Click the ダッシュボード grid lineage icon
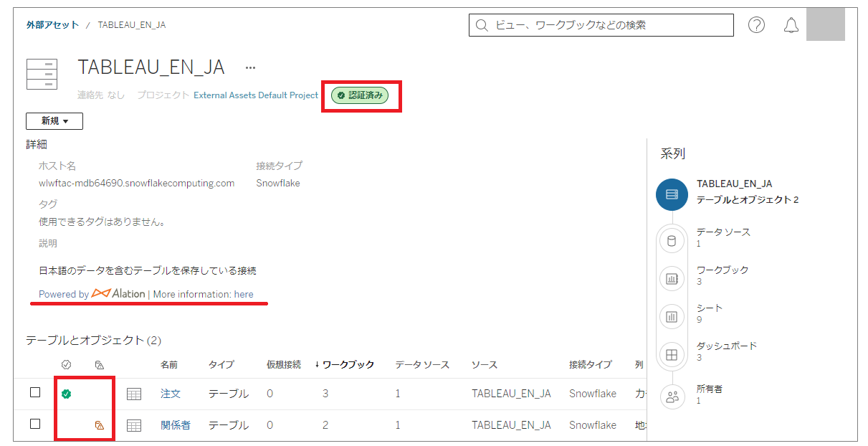The image size is (868, 446). coord(672,354)
